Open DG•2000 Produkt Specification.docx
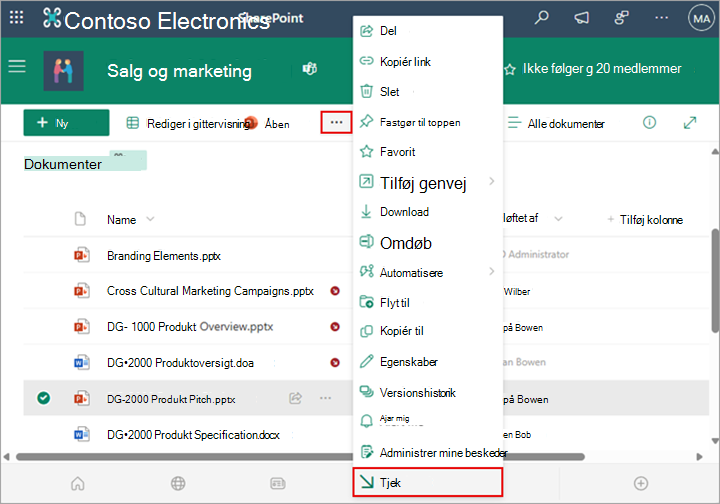This screenshot has width=720, height=504. [193, 435]
